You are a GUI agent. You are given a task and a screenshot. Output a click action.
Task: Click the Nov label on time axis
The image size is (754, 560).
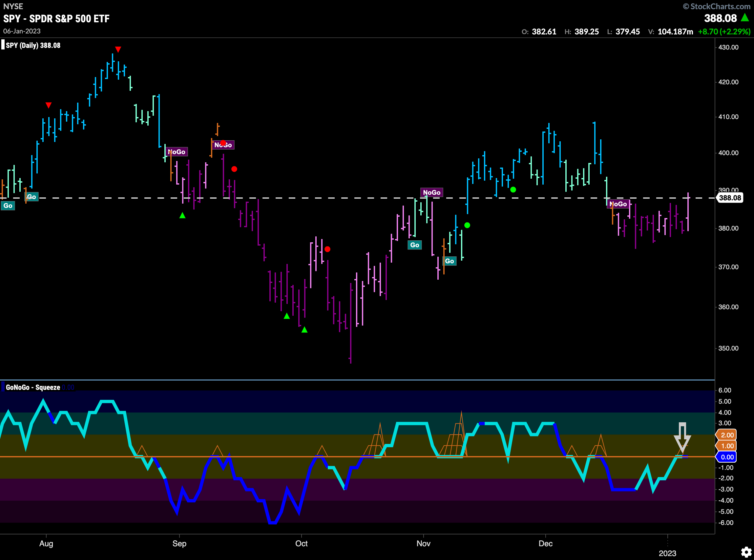[x=424, y=543]
